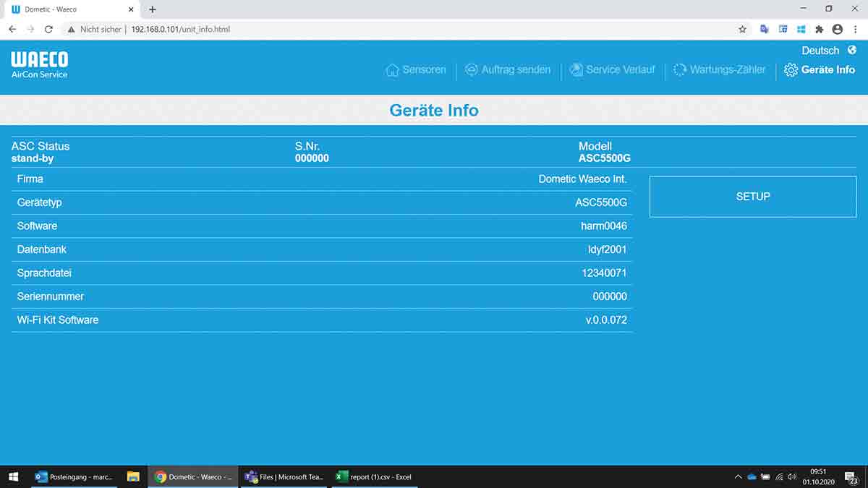Image resolution: width=868 pixels, height=488 pixels.
Task: Close the Dometic - Waeco tab
Action: coord(130,9)
